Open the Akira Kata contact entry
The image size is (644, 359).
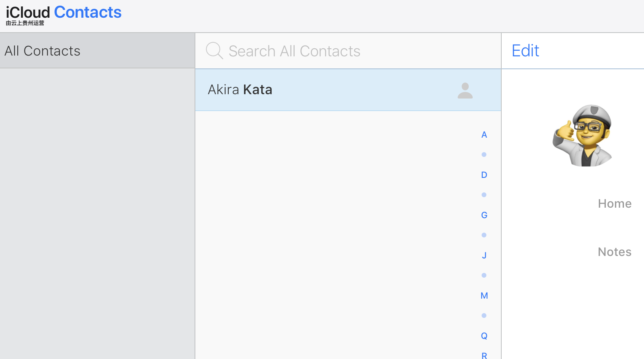pyautogui.click(x=240, y=90)
